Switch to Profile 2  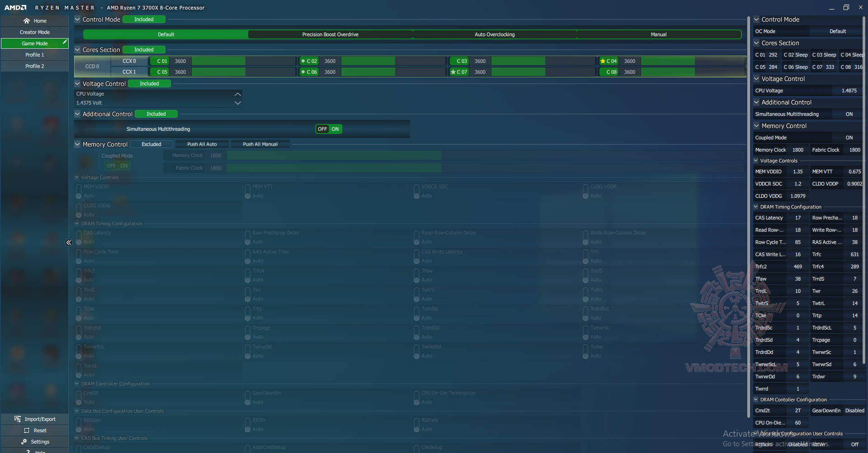[34, 66]
